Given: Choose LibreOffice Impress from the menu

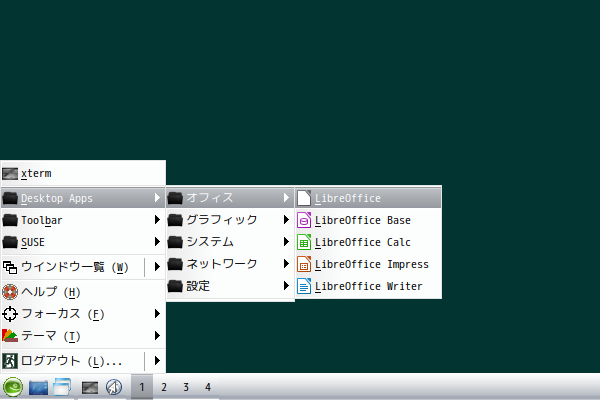Looking at the screenshot, I should (368, 264).
